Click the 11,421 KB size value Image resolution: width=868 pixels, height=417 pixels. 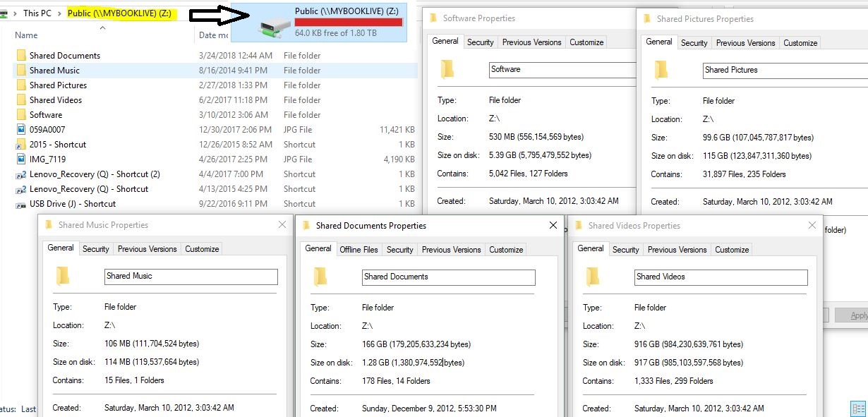click(397, 130)
